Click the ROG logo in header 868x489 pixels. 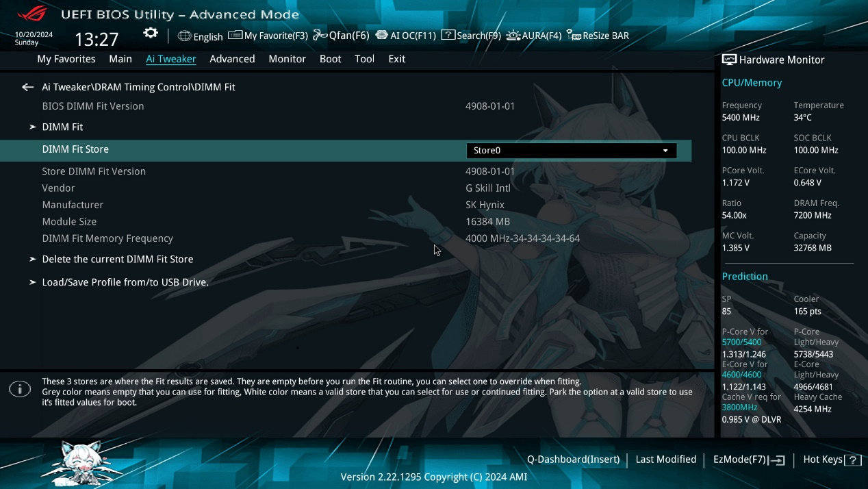[31, 13]
